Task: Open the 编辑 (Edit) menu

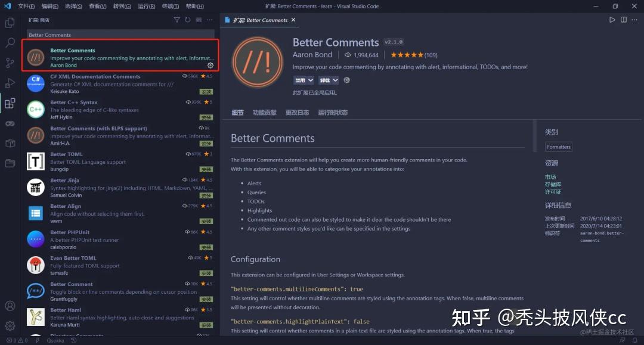Action: pos(50,6)
